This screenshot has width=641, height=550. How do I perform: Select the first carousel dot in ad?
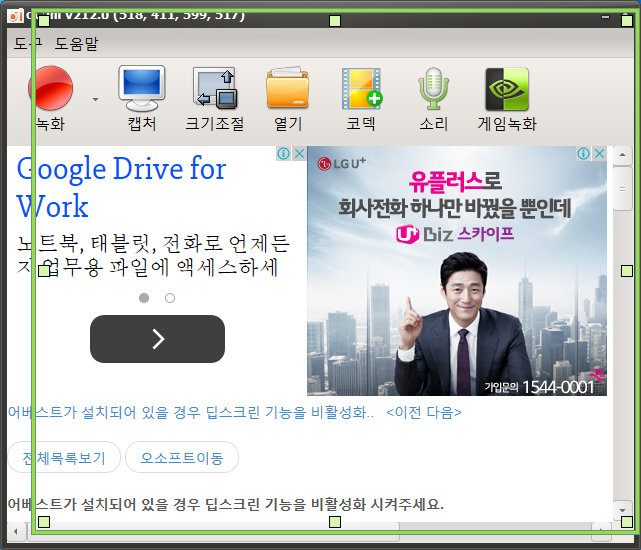144,298
